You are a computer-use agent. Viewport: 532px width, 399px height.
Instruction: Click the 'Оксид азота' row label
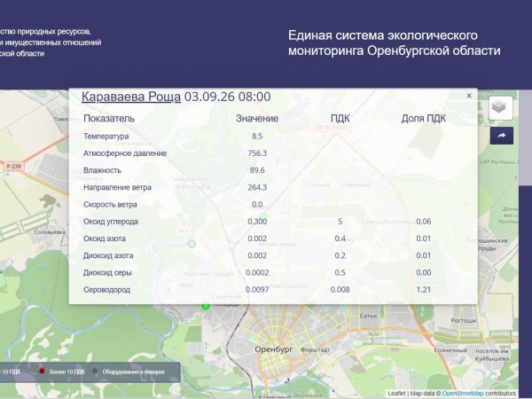click(x=105, y=239)
